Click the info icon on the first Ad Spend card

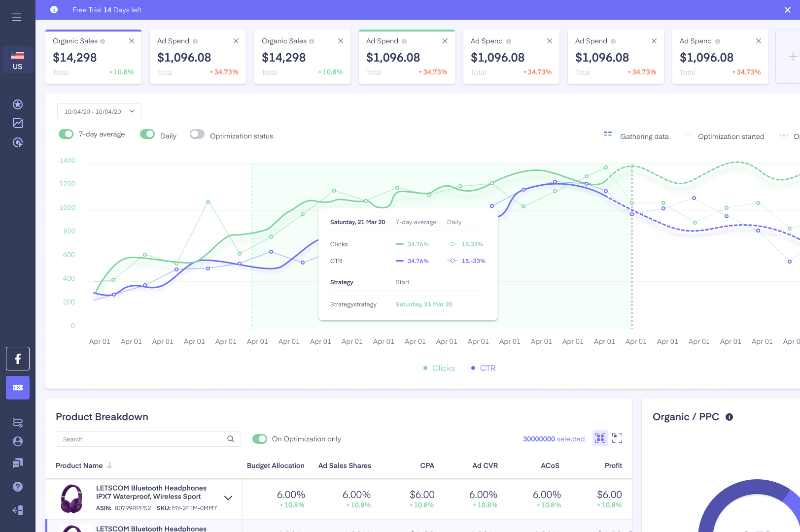(x=195, y=41)
